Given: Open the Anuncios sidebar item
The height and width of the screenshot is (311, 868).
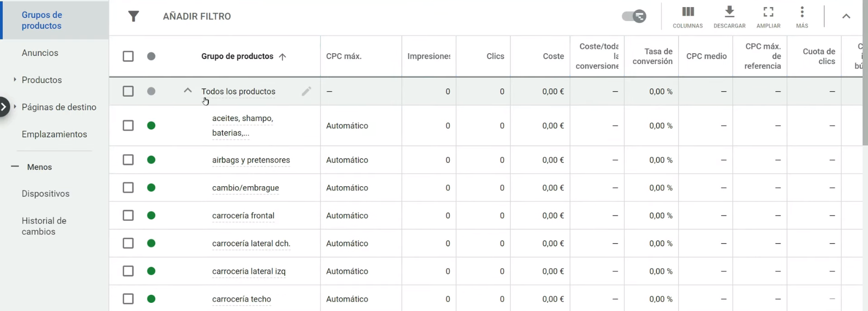Looking at the screenshot, I should pyautogui.click(x=40, y=53).
